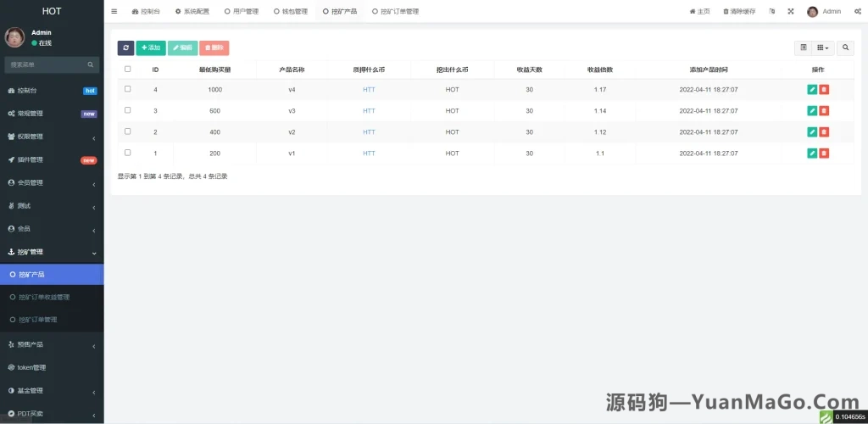Switch to the 钱包管理 tab
The image size is (868, 424).
click(x=291, y=11)
